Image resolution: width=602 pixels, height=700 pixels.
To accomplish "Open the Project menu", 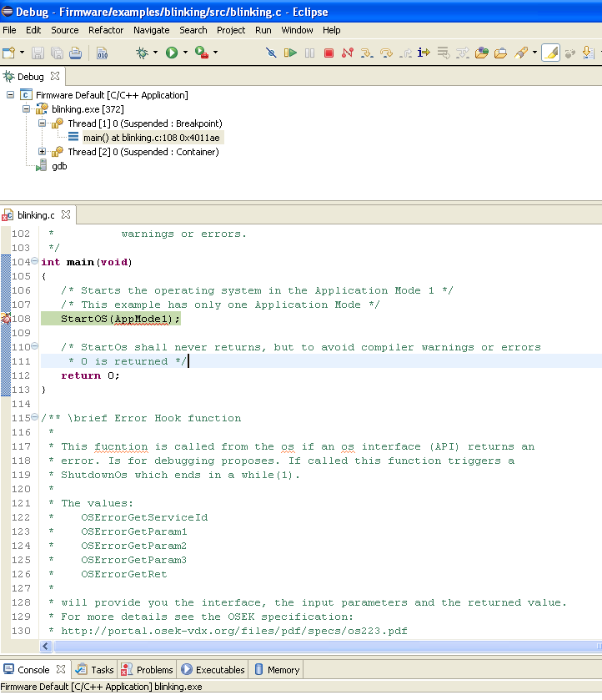I will click(x=231, y=30).
